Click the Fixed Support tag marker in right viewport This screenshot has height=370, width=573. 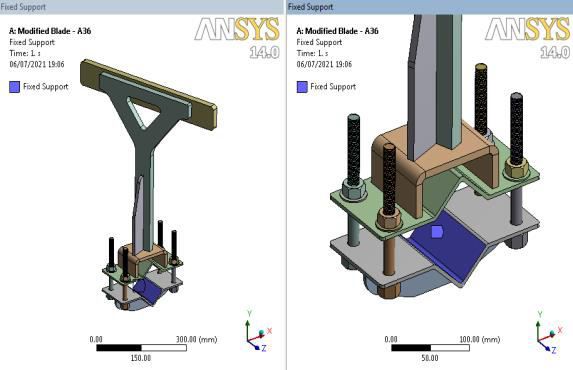437,232
